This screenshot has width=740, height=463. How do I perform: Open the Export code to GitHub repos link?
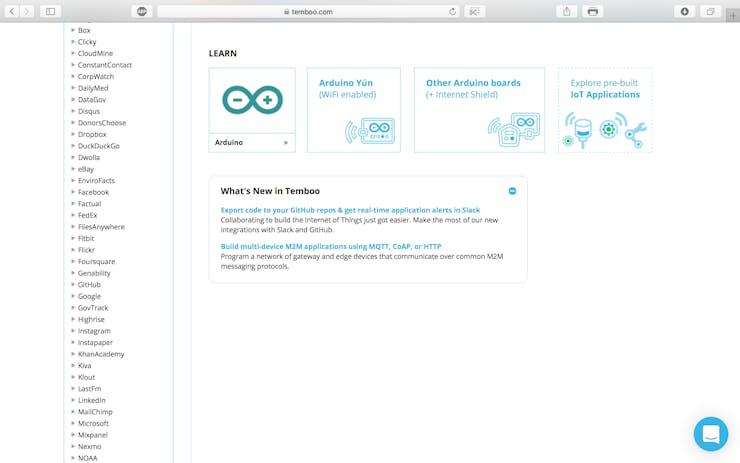coord(350,210)
